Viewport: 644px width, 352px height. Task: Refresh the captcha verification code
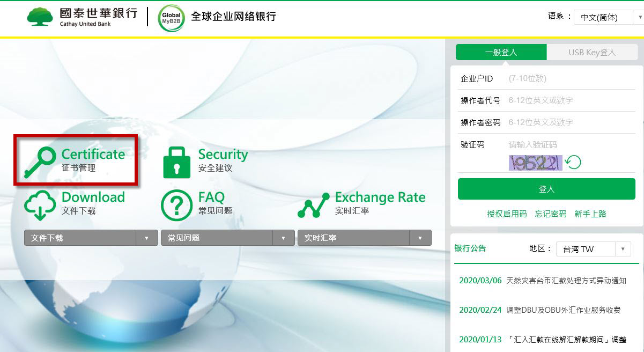pyautogui.click(x=574, y=162)
